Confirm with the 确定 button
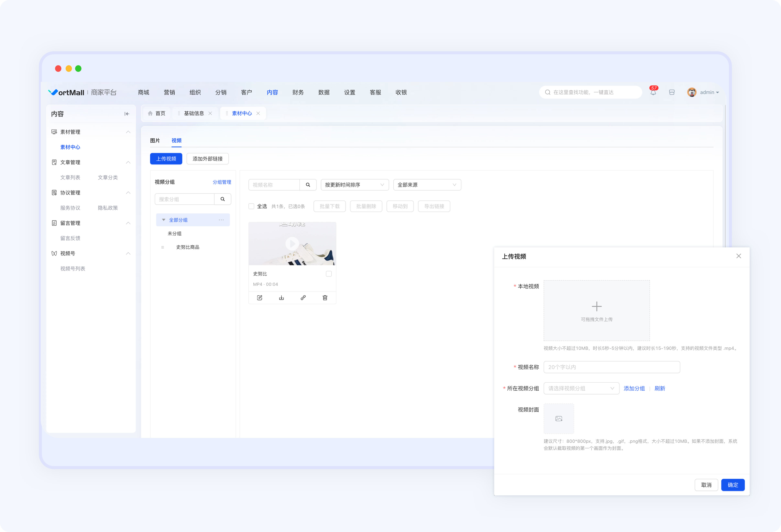The image size is (781, 532). pyautogui.click(x=733, y=485)
